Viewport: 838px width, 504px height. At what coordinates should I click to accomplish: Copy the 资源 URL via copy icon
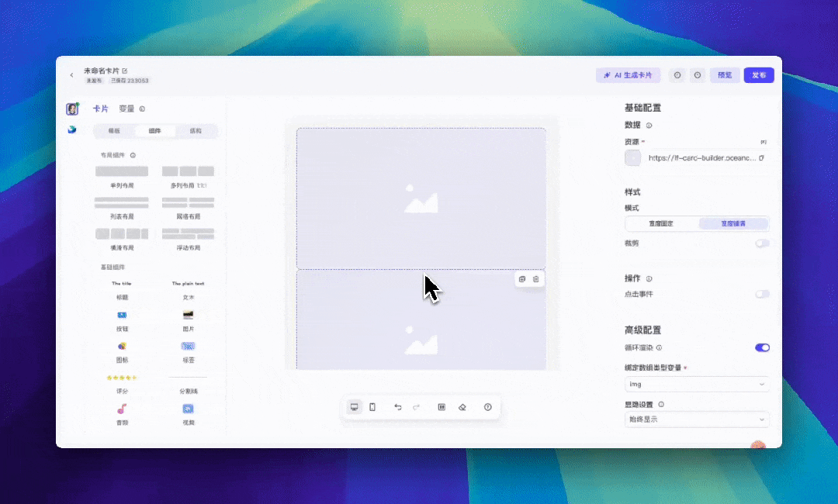pyautogui.click(x=762, y=158)
